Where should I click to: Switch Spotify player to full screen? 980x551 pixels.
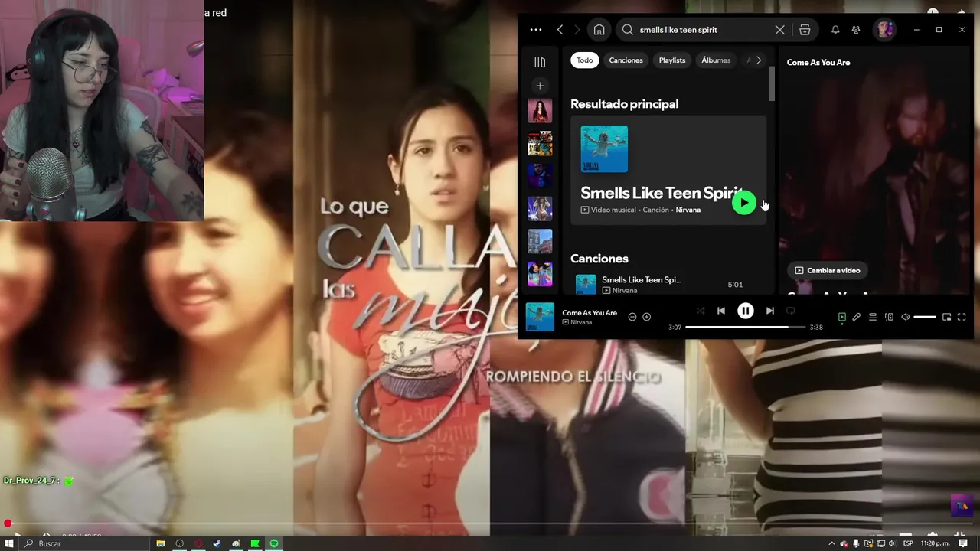pos(962,317)
